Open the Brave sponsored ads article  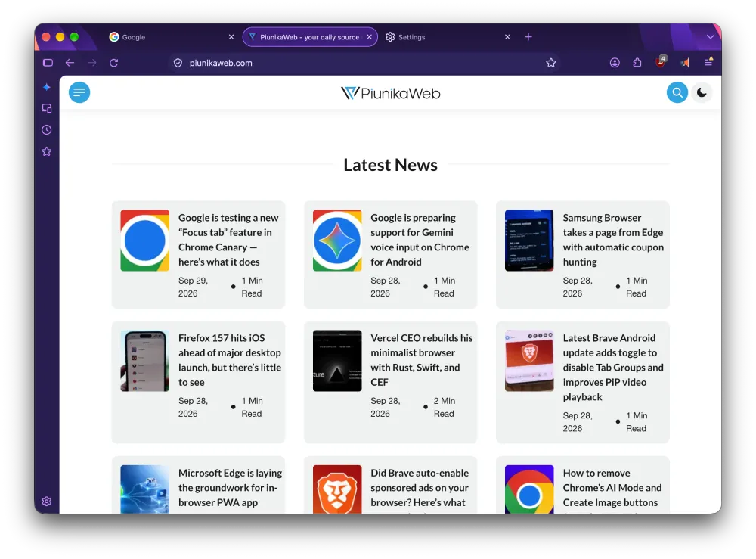tap(420, 488)
